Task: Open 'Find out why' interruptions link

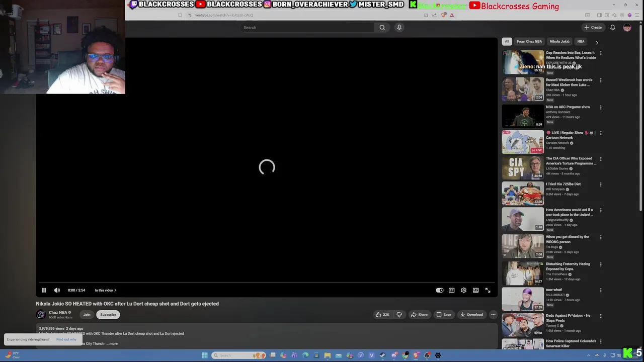Action: click(x=66, y=339)
